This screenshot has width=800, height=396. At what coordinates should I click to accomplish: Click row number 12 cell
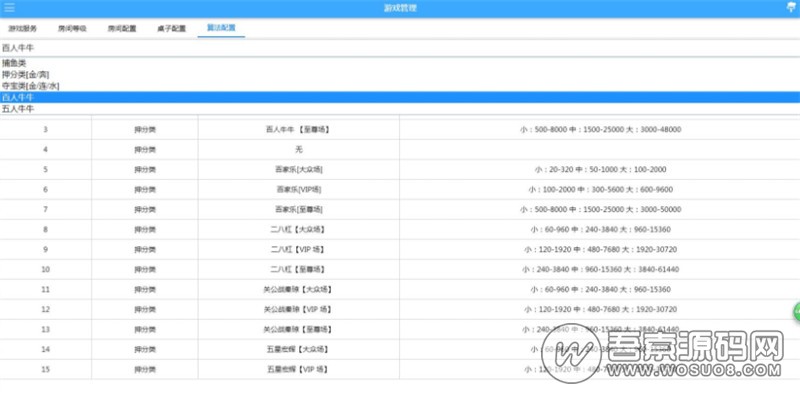pos(45,309)
